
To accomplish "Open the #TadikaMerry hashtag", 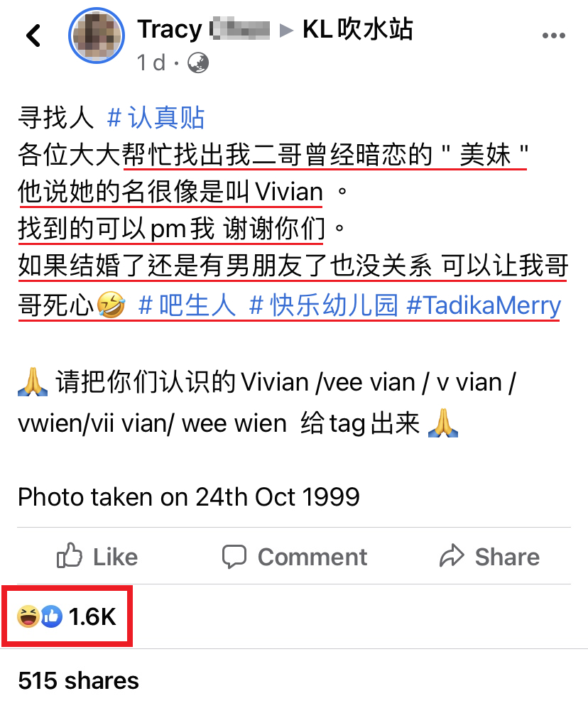I will (x=484, y=305).
